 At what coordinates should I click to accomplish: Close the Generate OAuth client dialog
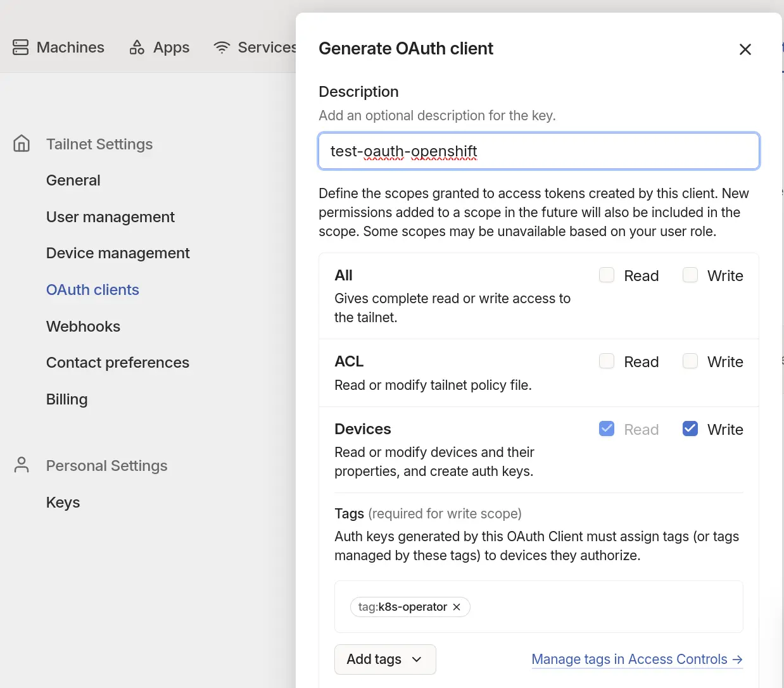tap(745, 49)
